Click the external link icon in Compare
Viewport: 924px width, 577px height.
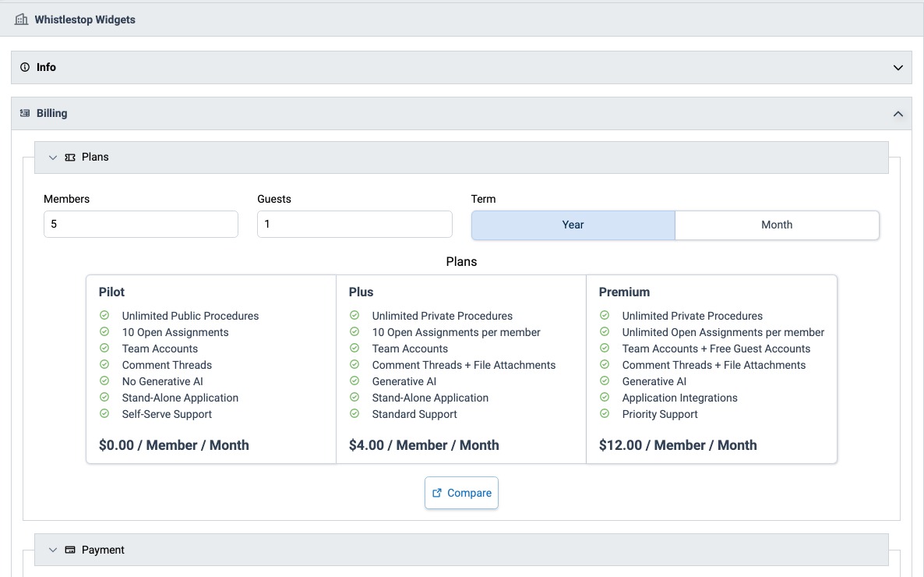pyautogui.click(x=436, y=494)
